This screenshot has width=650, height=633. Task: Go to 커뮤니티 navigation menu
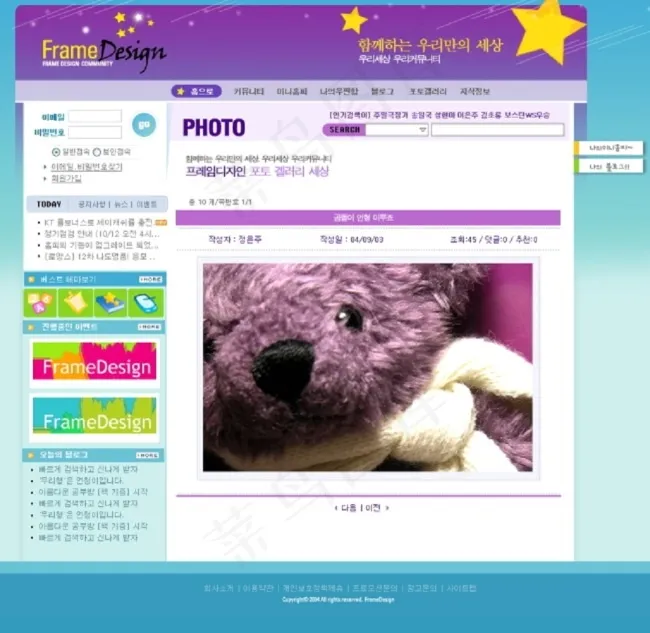click(x=249, y=91)
